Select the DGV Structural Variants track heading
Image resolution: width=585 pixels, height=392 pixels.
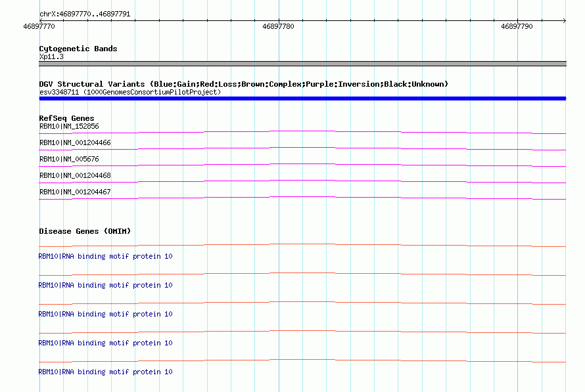tap(244, 84)
